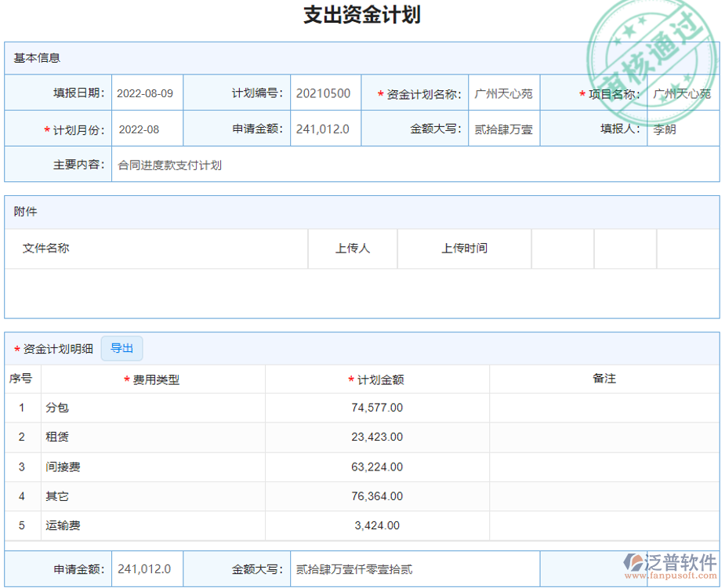Collapse the 附件 section header

22,212
